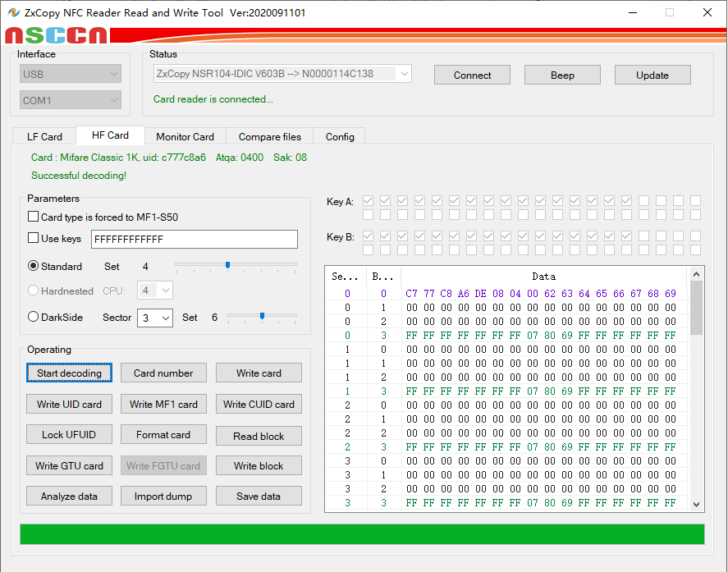Open the DarkSide Sector dropdown
The height and width of the screenshot is (572, 728).
pyautogui.click(x=155, y=318)
